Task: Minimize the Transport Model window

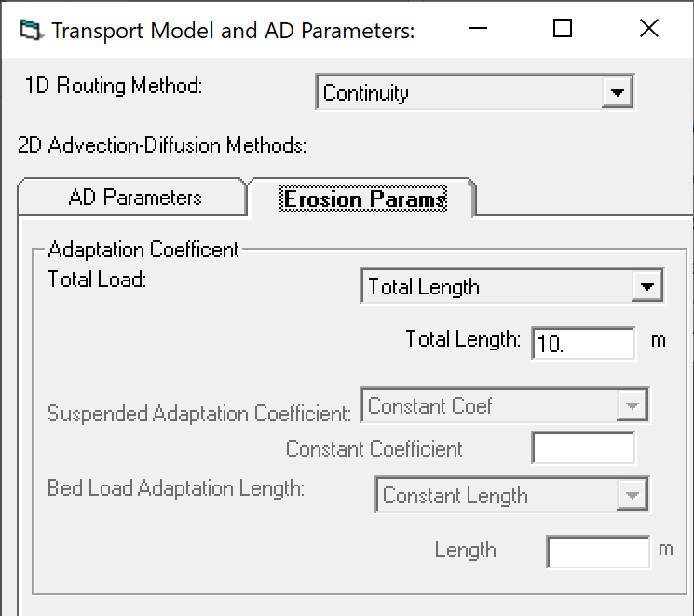Action: click(474, 29)
